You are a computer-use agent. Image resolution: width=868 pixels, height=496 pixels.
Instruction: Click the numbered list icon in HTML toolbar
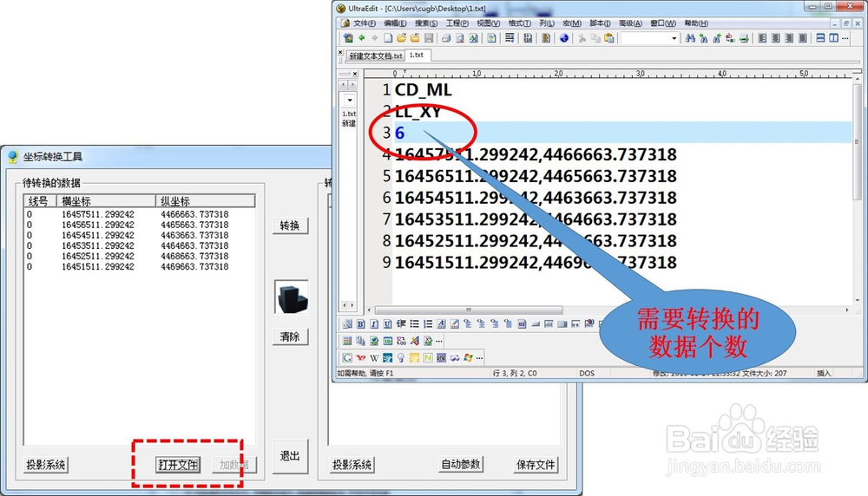coord(427,324)
